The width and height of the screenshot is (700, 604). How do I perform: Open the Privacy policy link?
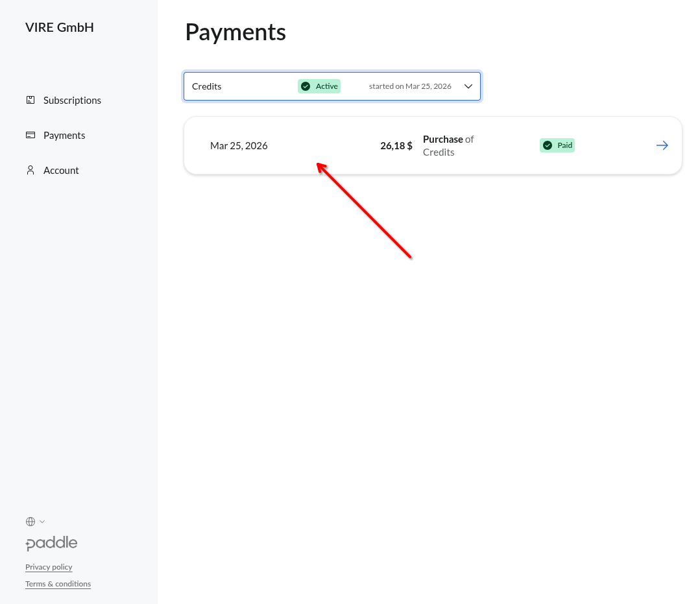click(48, 566)
